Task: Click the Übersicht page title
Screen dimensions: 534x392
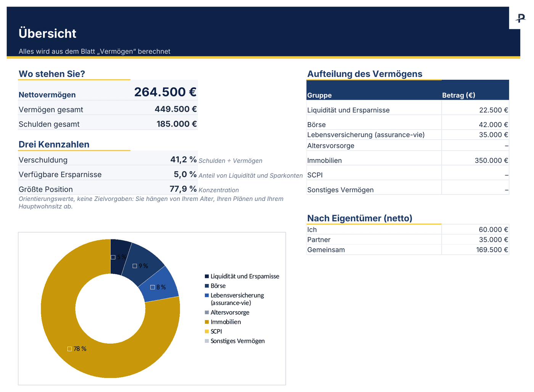Action: [x=47, y=34]
